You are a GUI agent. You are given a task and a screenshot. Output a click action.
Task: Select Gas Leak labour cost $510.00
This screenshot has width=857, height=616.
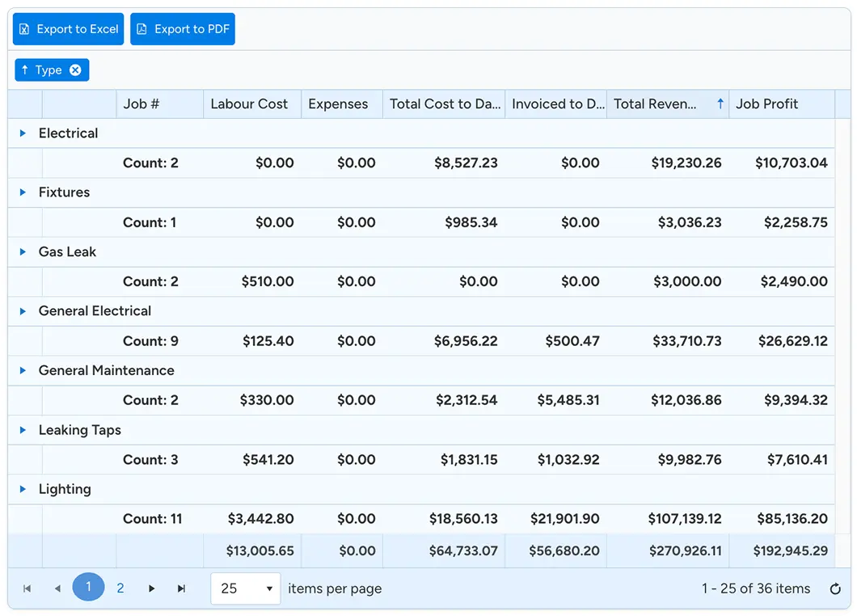[x=268, y=281]
